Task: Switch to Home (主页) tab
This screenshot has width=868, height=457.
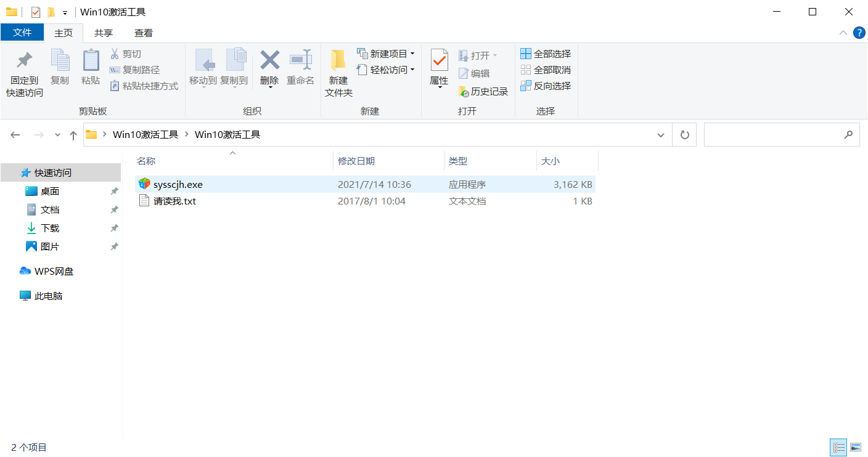Action: 63,33
